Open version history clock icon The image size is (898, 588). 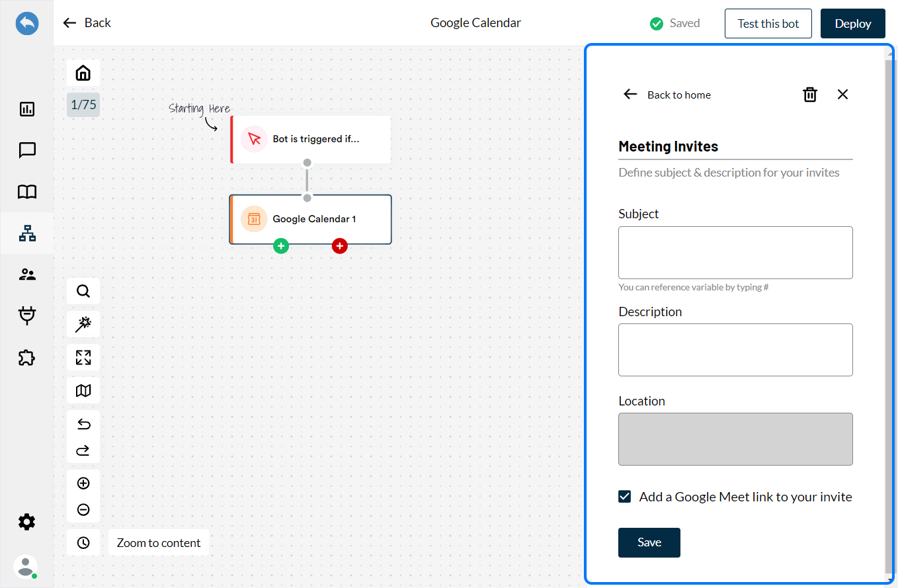point(83,542)
